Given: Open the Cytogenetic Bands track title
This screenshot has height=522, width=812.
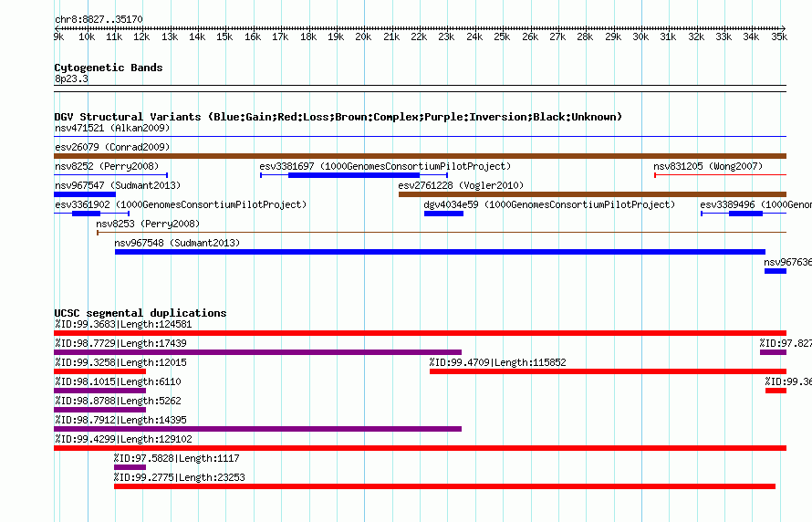Looking at the screenshot, I should click(109, 68).
